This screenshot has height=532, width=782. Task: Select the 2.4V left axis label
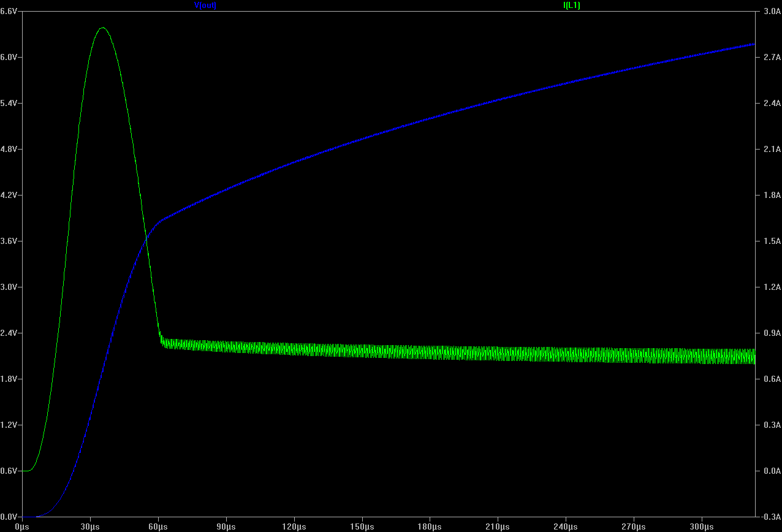point(10,333)
